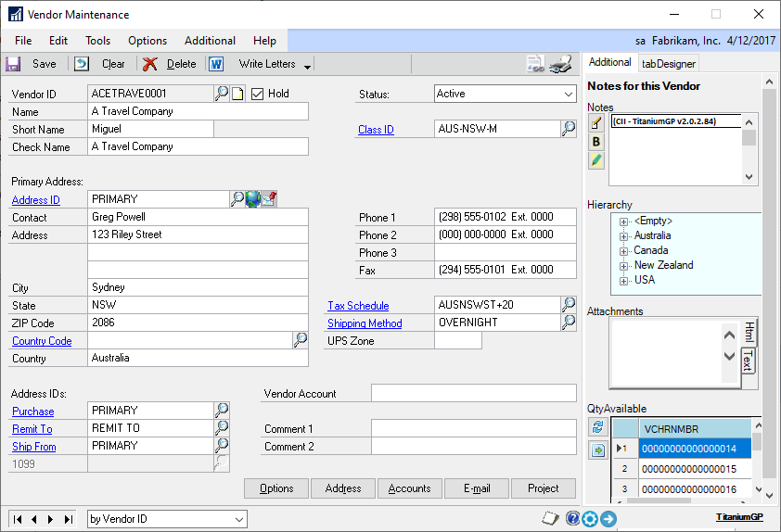This screenshot has width=781, height=532.
Task: Click the blue gear icon in status bar
Action: [590, 519]
